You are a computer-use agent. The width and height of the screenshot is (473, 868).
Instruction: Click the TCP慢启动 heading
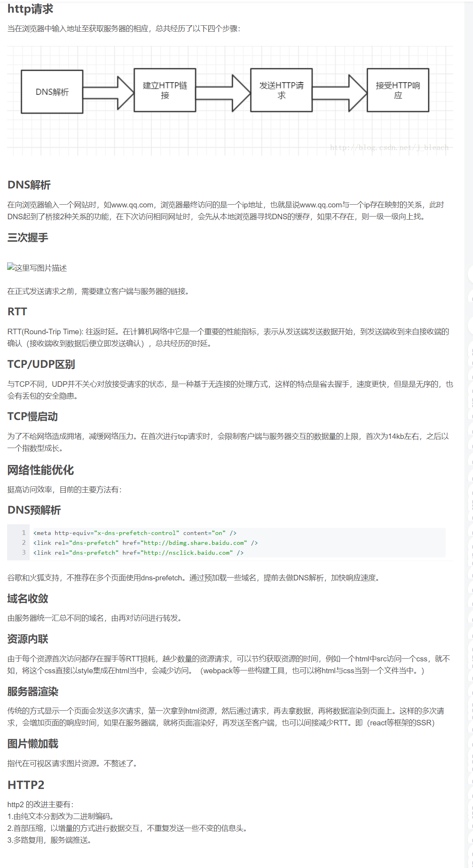click(x=32, y=416)
